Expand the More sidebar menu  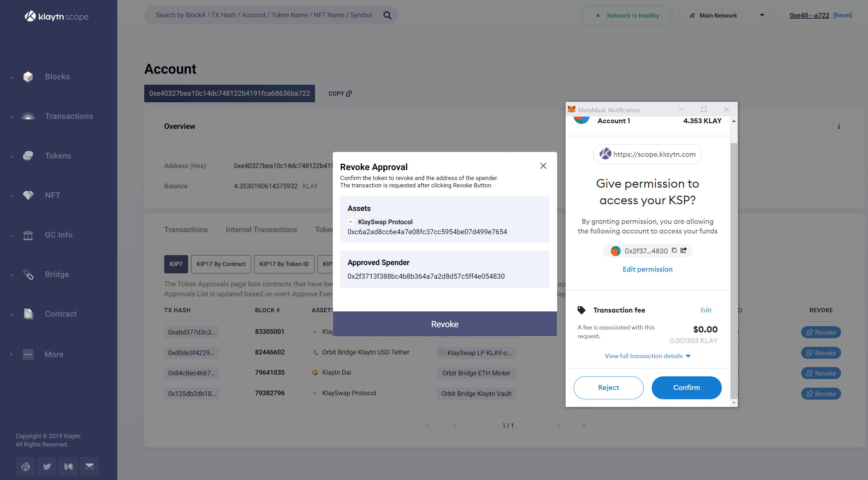click(54, 354)
